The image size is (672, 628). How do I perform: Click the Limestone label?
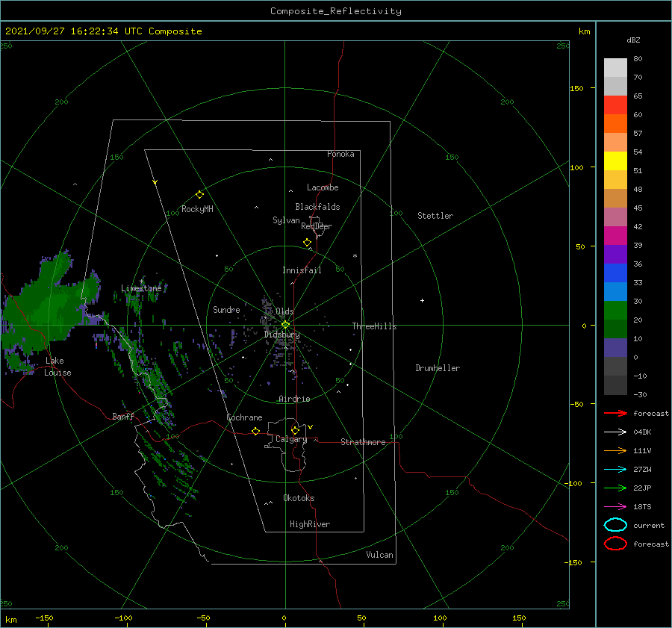141,288
